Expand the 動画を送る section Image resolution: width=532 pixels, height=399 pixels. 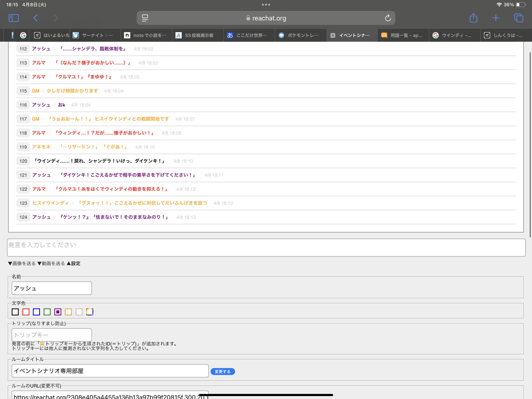51,264
